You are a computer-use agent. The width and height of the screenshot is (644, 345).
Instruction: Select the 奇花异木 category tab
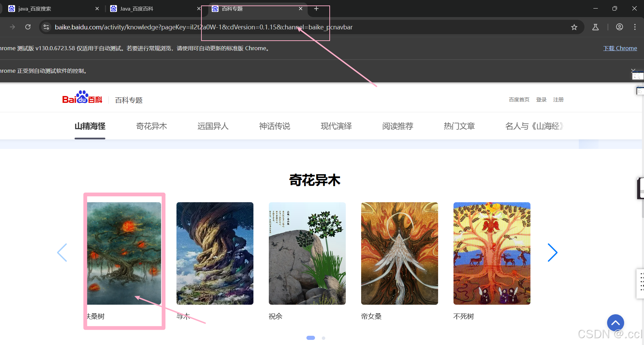(x=152, y=126)
